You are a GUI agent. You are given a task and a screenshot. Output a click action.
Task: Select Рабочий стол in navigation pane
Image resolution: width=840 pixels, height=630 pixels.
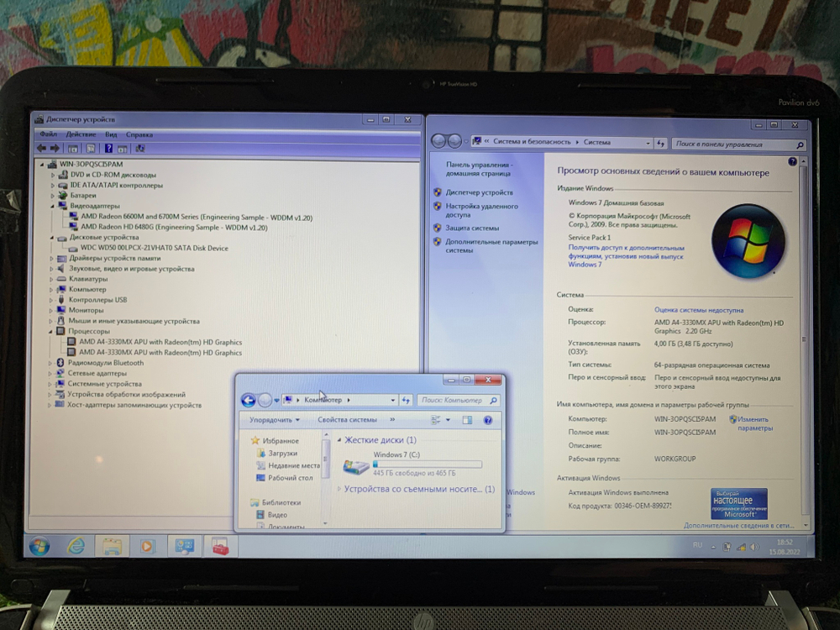(290, 478)
